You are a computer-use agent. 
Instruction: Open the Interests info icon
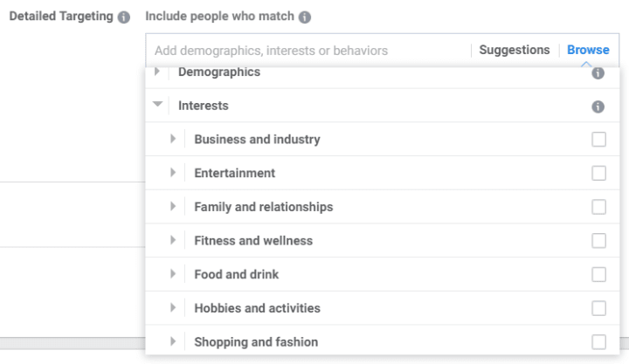pos(598,106)
